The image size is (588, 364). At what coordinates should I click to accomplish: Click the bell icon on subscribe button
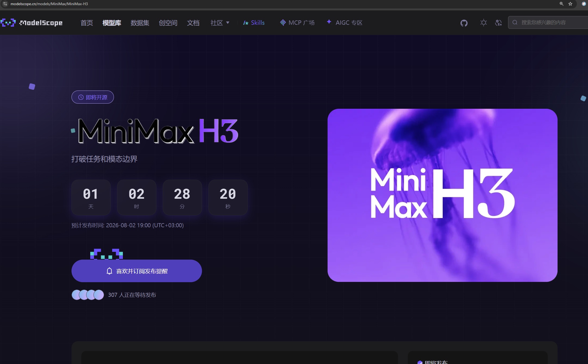click(x=109, y=271)
